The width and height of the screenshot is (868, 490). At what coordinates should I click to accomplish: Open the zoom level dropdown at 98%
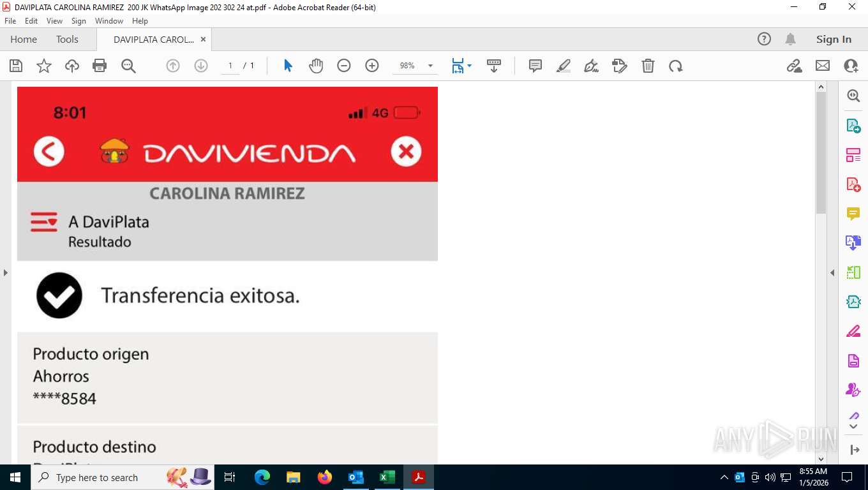point(430,66)
